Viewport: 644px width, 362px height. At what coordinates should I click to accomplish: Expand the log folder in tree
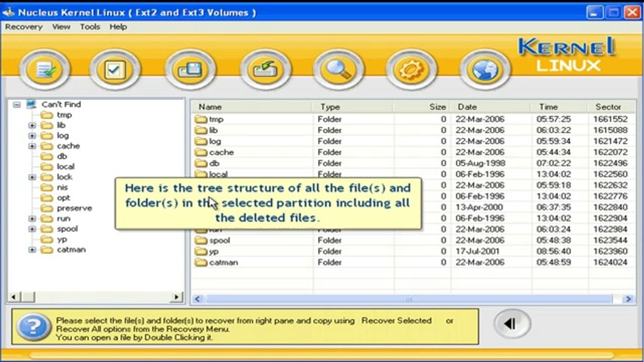point(32,136)
